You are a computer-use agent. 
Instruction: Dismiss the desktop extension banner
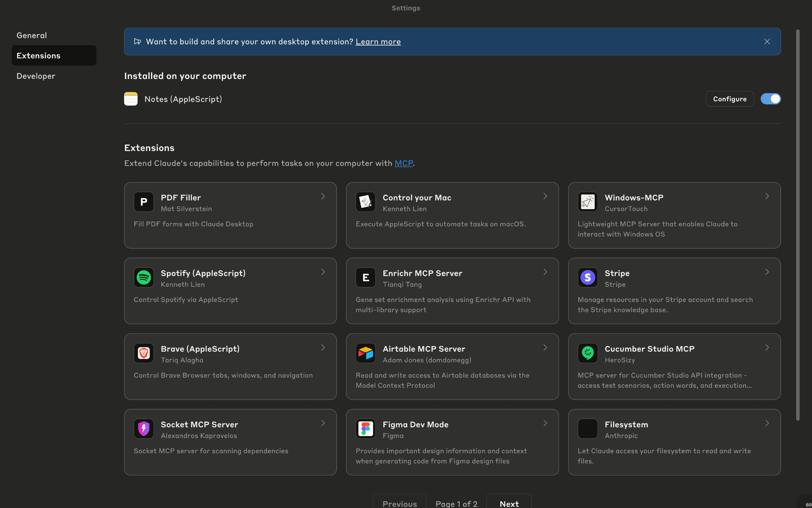click(x=767, y=42)
